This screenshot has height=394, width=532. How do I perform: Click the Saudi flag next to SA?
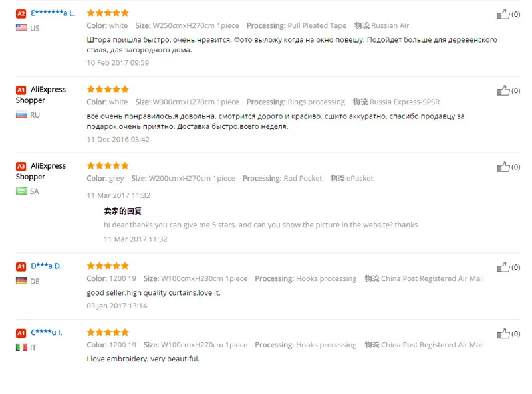(21, 191)
